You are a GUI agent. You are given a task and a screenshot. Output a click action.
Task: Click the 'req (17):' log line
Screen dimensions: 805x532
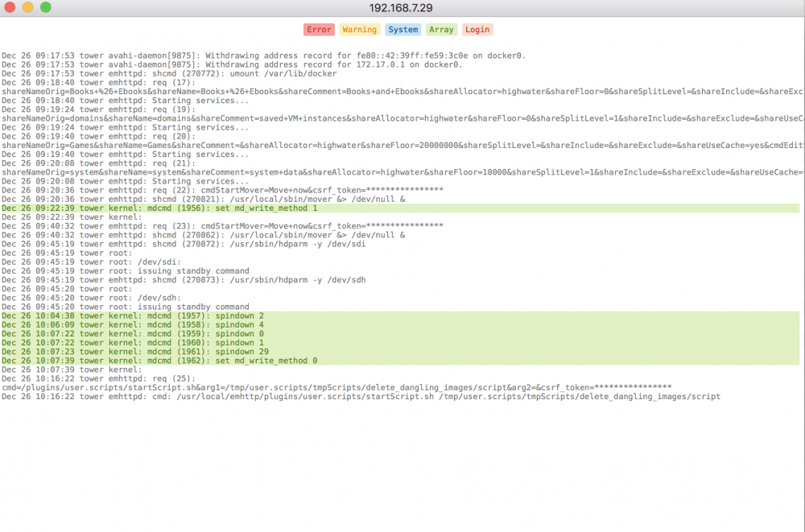98,83
